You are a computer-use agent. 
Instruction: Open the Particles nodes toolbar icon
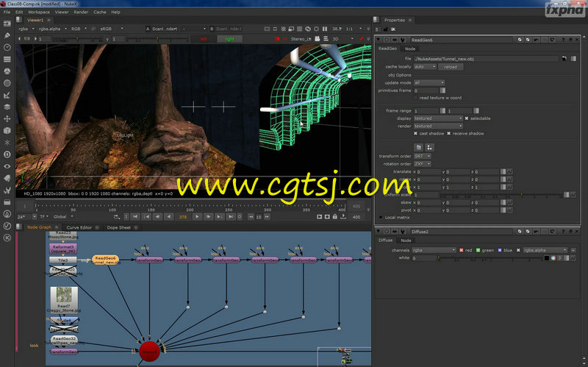7,143
